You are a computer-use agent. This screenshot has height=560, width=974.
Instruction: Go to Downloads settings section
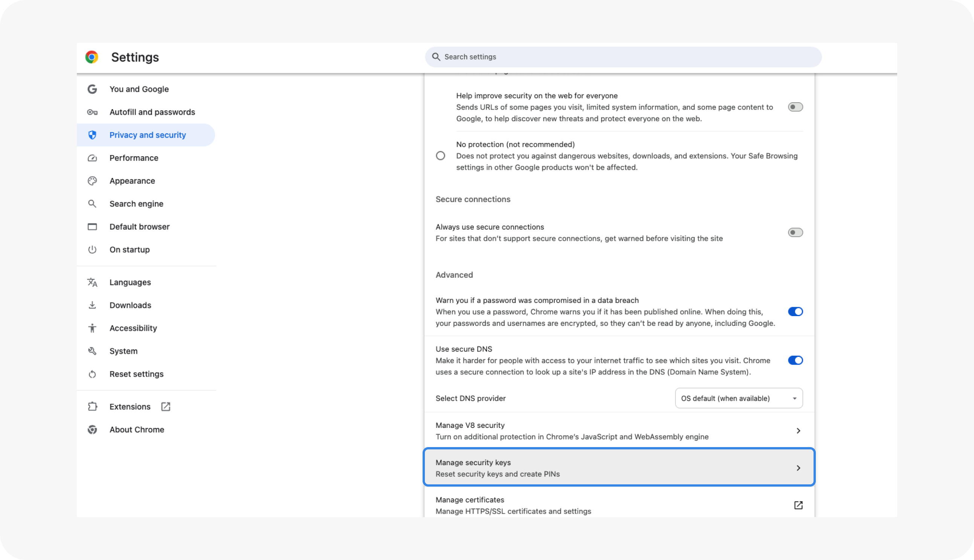(130, 305)
